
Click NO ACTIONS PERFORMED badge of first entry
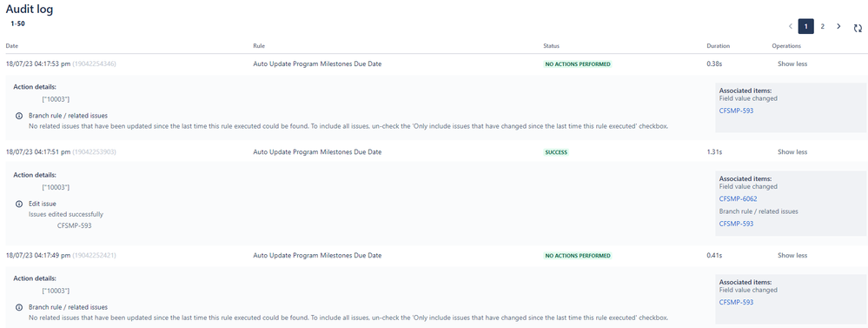pyautogui.click(x=578, y=64)
